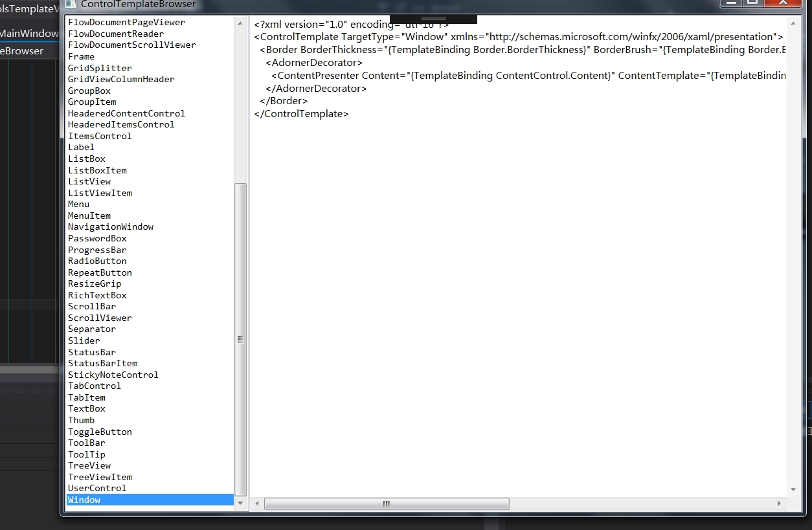The width and height of the screenshot is (812, 530).
Task: Select ToggleButton list item
Action: click(x=150, y=432)
